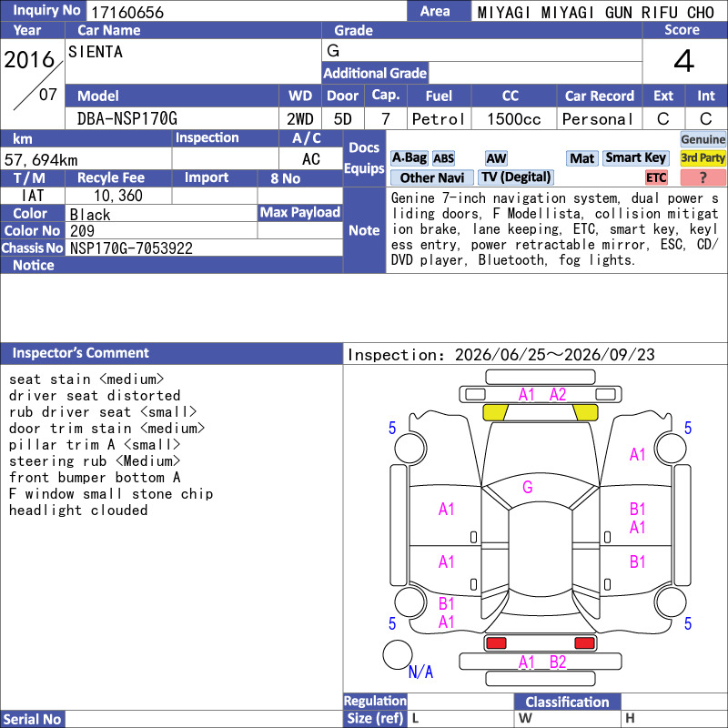Click the Score value 4

tap(684, 61)
